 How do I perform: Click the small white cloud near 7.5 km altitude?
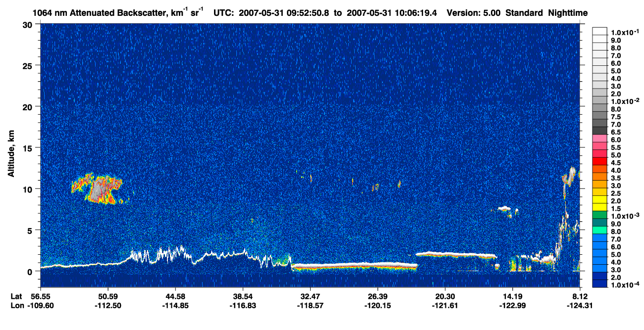504,208
